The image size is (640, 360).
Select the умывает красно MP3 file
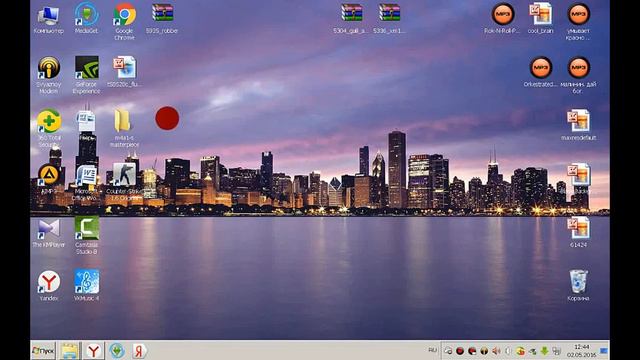coord(578,22)
